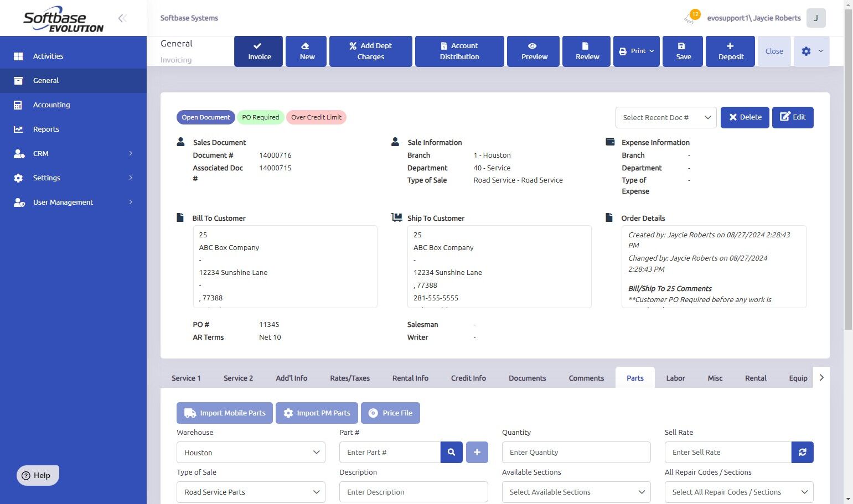
Task: Open the Help widget
Action: point(38,475)
